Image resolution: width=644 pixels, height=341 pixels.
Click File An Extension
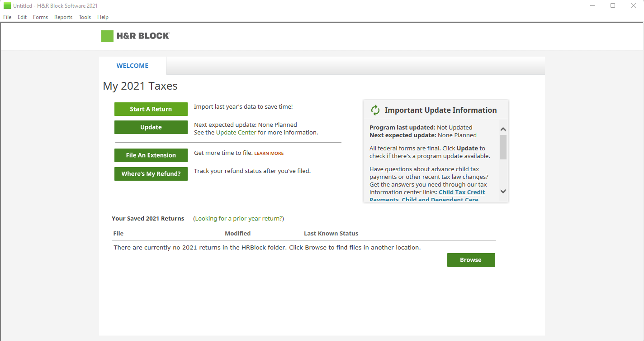pyautogui.click(x=151, y=155)
